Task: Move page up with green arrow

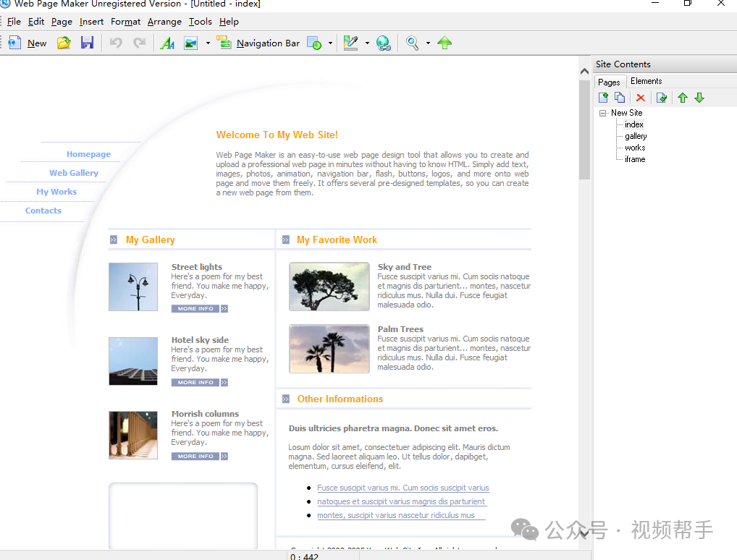Action: point(683,98)
